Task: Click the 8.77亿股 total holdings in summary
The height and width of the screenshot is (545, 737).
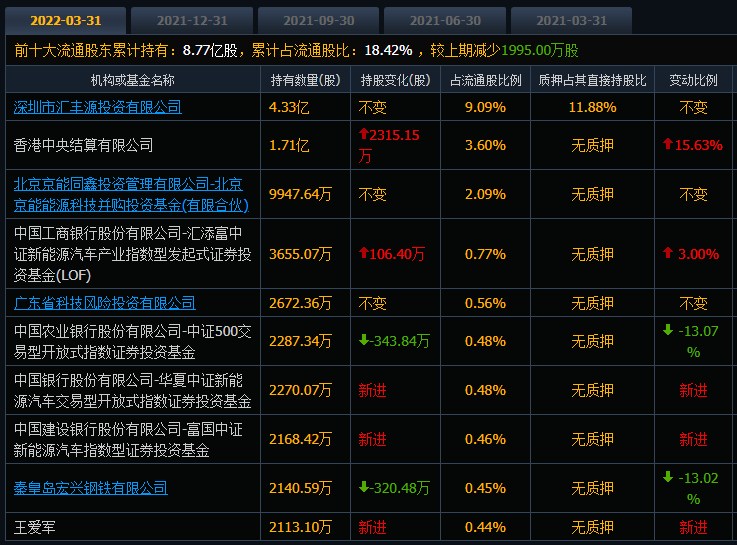Action: coord(210,50)
